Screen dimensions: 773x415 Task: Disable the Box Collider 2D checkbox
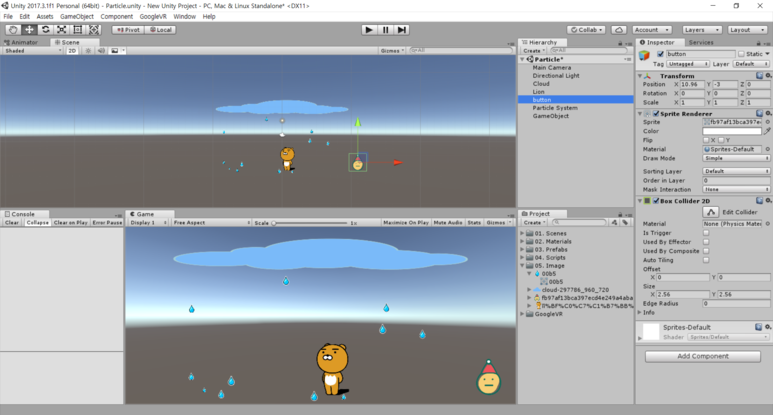pyautogui.click(x=656, y=201)
